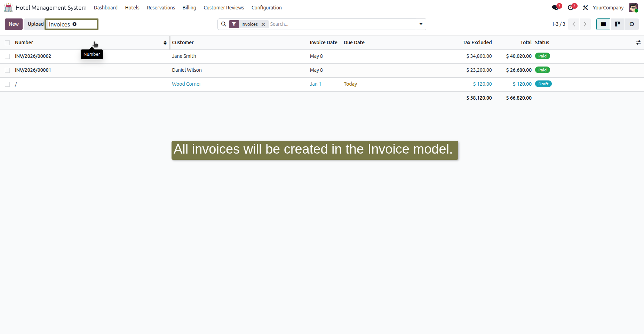Click the filter funnel icon
Screen dimensions: 644x334
(x=234, y=24)
